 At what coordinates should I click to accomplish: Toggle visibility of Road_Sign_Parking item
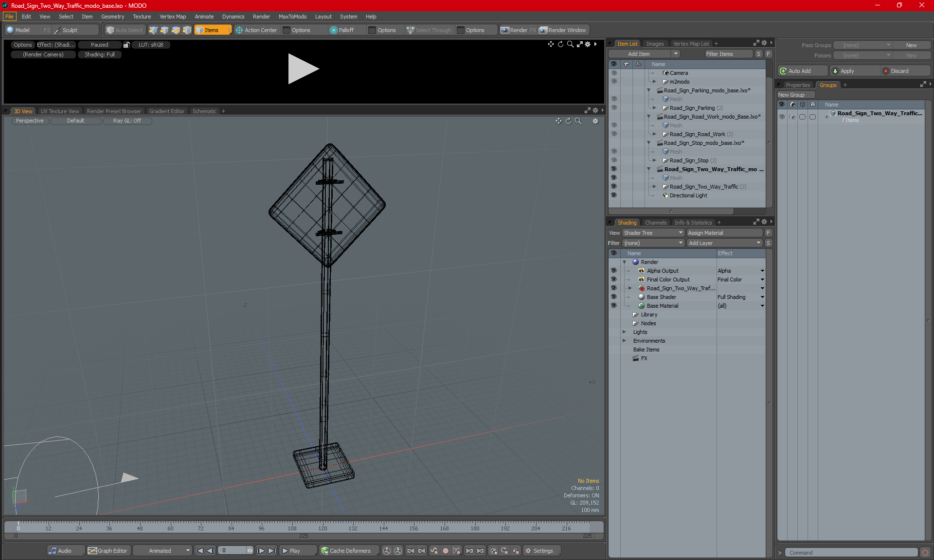click(614, 107)
